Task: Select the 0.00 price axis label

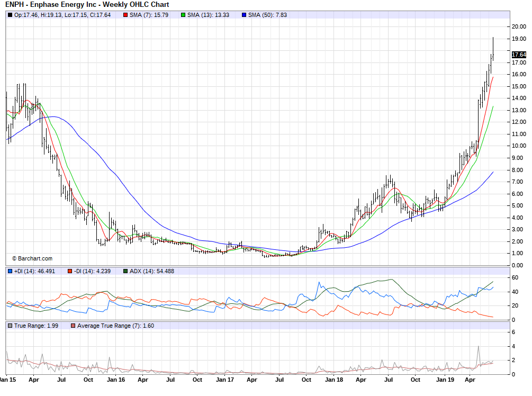Action: click(x=517, y=265)
